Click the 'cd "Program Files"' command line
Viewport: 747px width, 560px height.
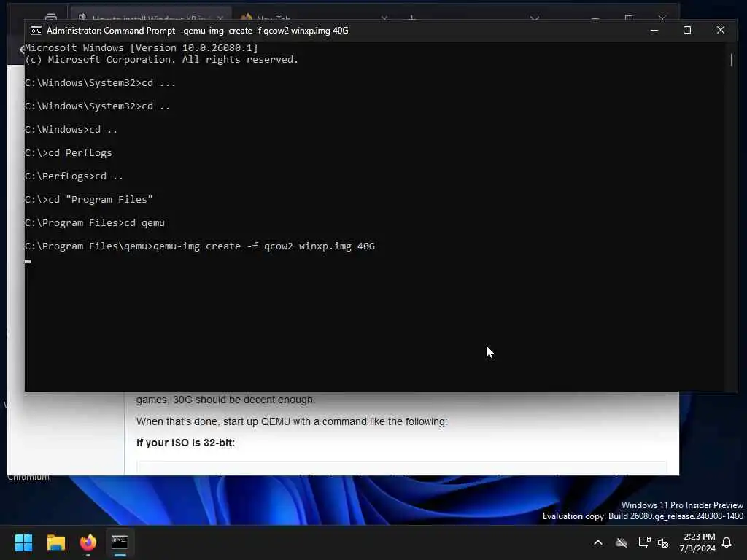pyautogui.click(x=88, y=200)
